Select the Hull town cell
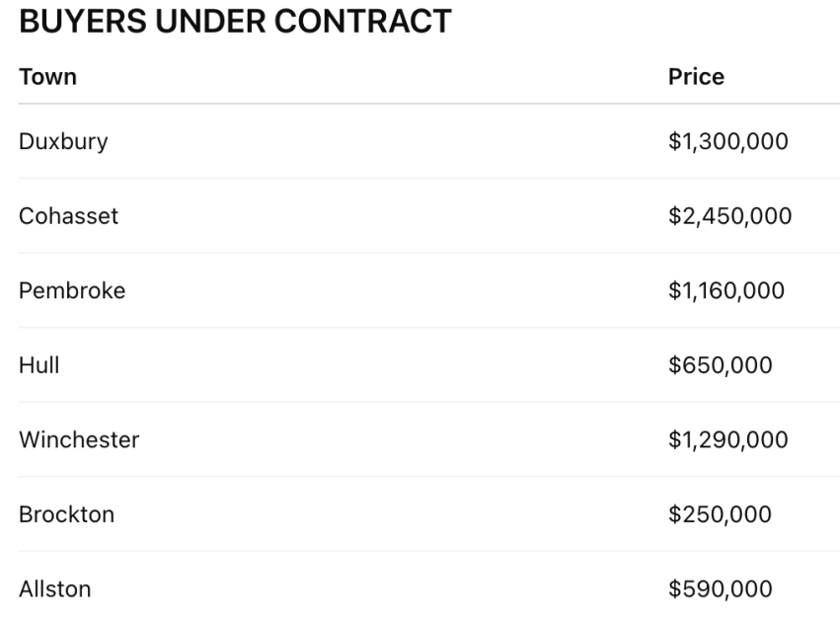The image size is (840, 625). click(39, 365)
